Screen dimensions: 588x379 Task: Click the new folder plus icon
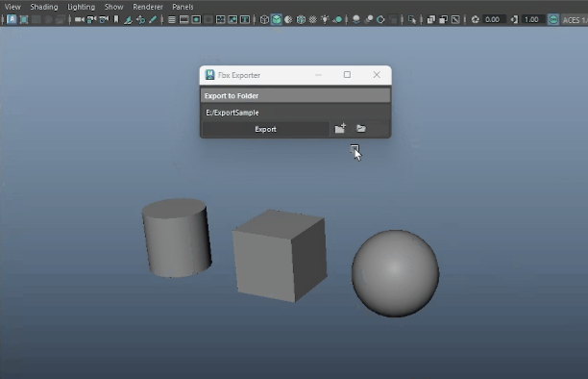tap(340, 129)
